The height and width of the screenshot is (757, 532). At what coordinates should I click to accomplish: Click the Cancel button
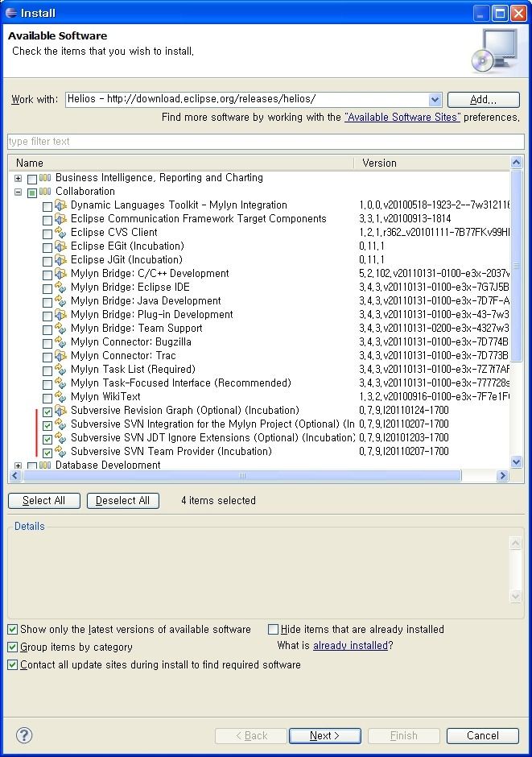point(483,736)
